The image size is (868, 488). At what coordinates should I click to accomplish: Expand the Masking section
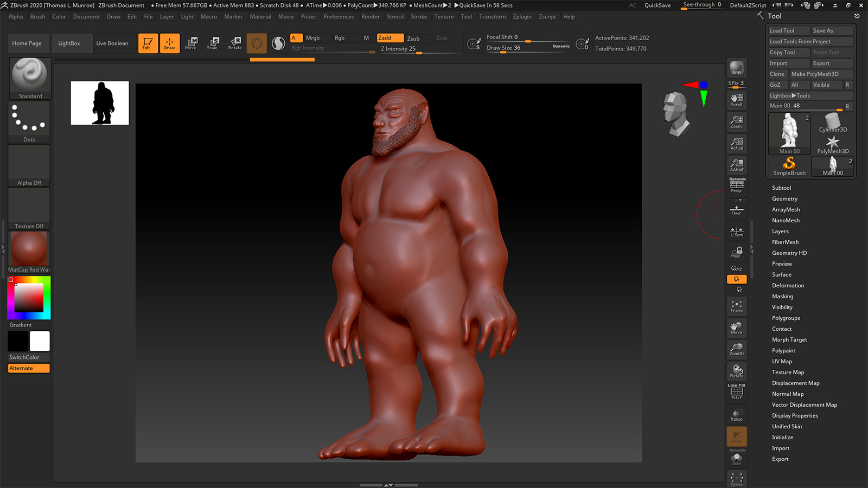point(782,296)
